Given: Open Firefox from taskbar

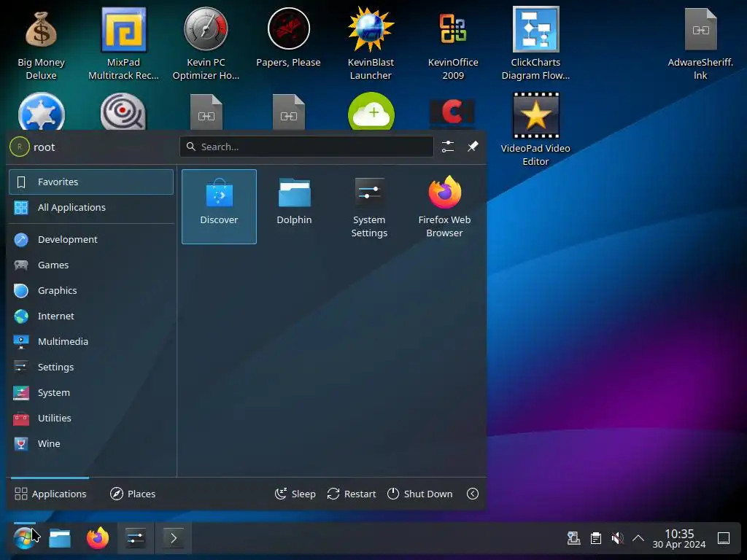Looking at the screenshot, I should [98, 538].
